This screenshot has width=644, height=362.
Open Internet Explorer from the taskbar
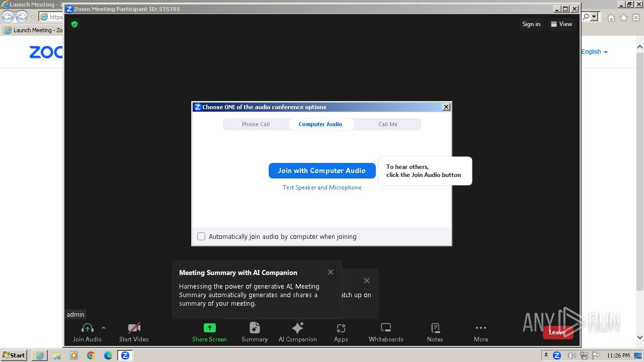coord(40,355)
